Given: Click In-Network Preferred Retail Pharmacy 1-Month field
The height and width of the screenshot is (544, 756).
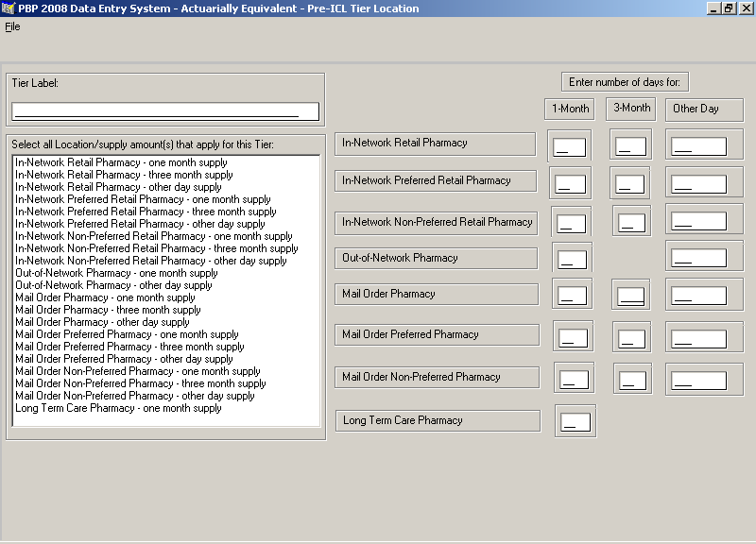Looking at the screenshot, I should point(571,184).
